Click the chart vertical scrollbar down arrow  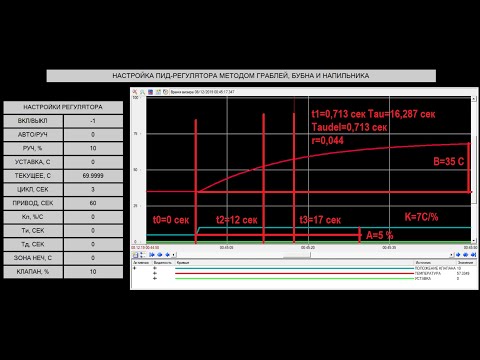point(474,240)
